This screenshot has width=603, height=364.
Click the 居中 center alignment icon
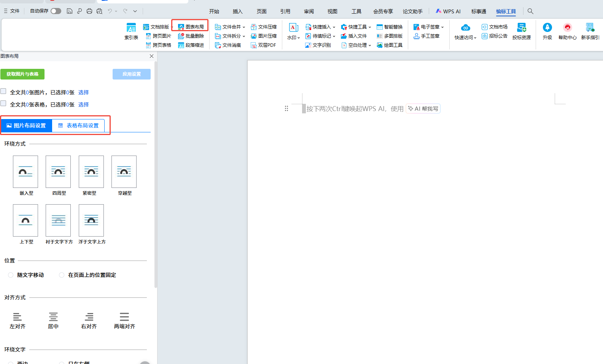click(53, 317)
